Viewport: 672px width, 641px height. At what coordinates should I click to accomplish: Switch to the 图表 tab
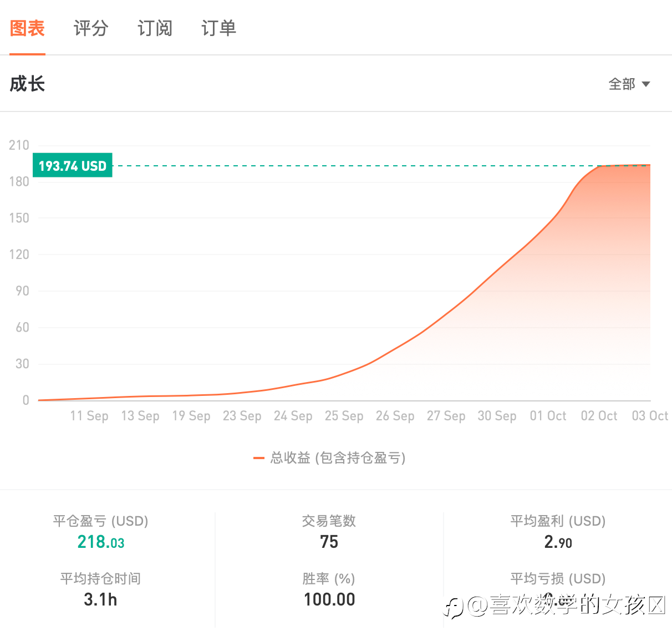click(x=27, y=28)
